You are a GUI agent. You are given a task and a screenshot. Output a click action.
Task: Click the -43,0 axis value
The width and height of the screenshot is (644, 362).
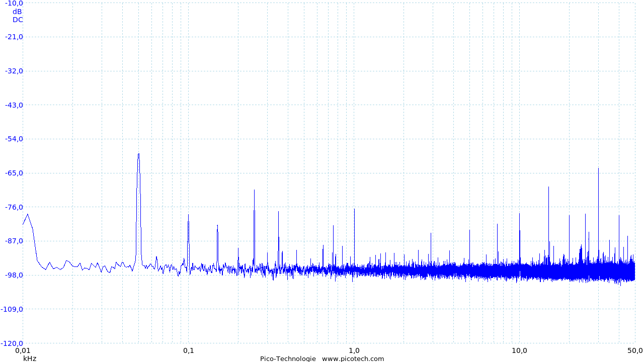pyautogui.click(x=14, y=105)
